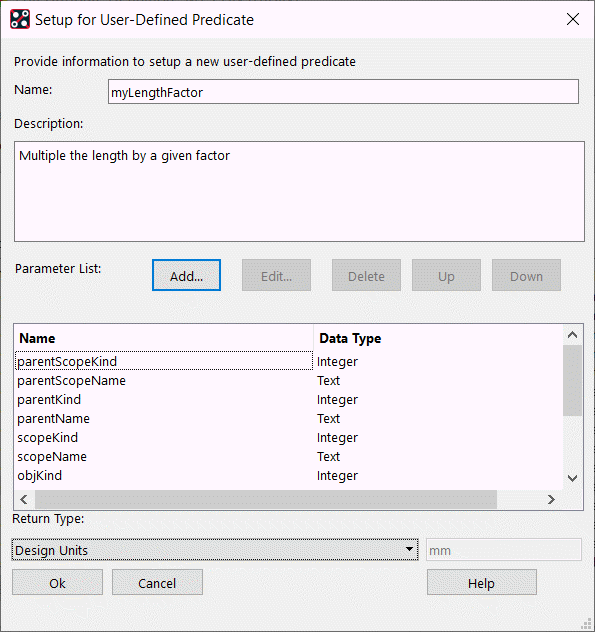
Task: Click the horizontal scroll left arrow
Action: [24, 499]
